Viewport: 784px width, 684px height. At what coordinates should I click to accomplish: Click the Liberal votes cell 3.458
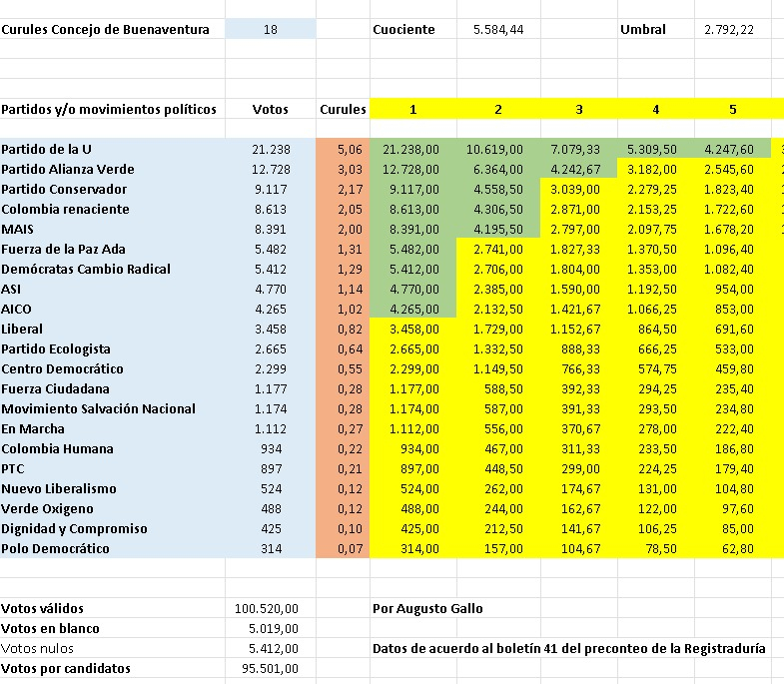(271, 329)
